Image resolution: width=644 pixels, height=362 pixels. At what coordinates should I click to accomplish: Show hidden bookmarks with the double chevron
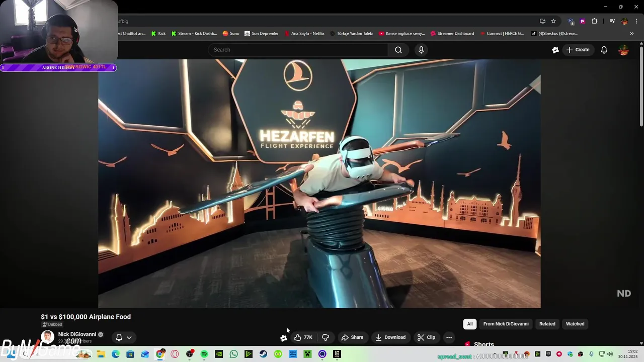click(632, 34)
